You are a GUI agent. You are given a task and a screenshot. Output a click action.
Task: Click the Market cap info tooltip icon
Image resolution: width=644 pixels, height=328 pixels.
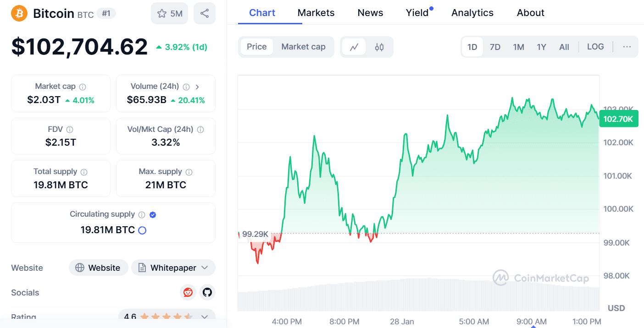82,86
